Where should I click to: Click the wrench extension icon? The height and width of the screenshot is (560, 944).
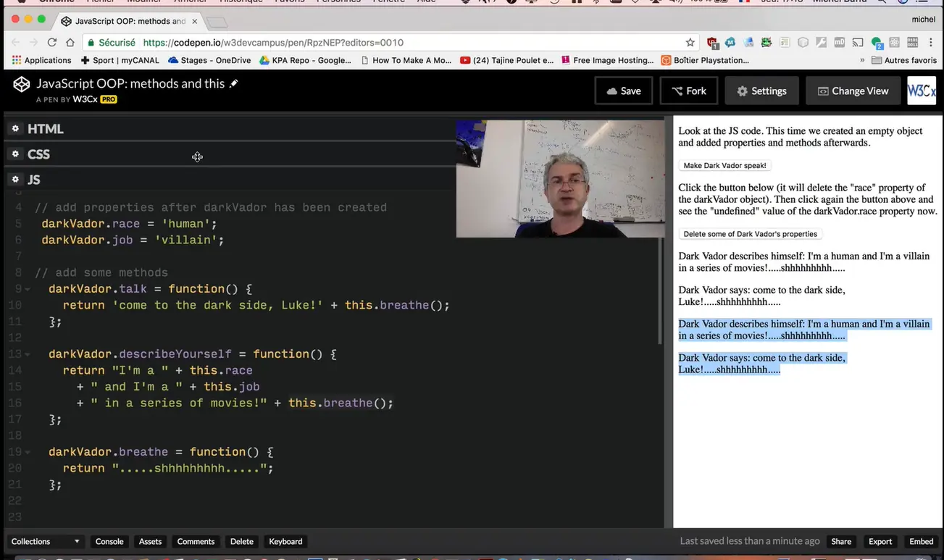822,43
